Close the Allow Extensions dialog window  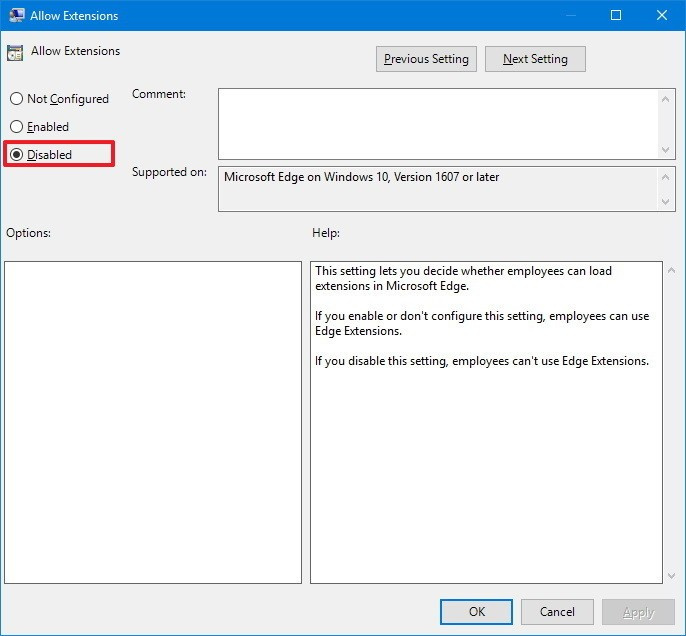click(661, 15)
